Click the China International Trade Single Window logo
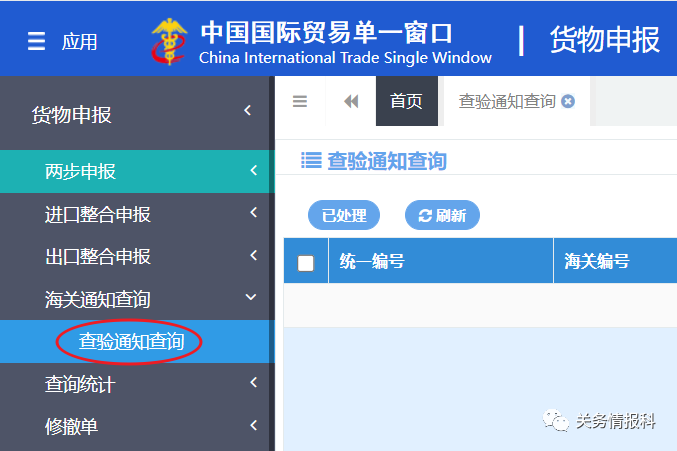This screenshot has height=451, width=677. 169,42
